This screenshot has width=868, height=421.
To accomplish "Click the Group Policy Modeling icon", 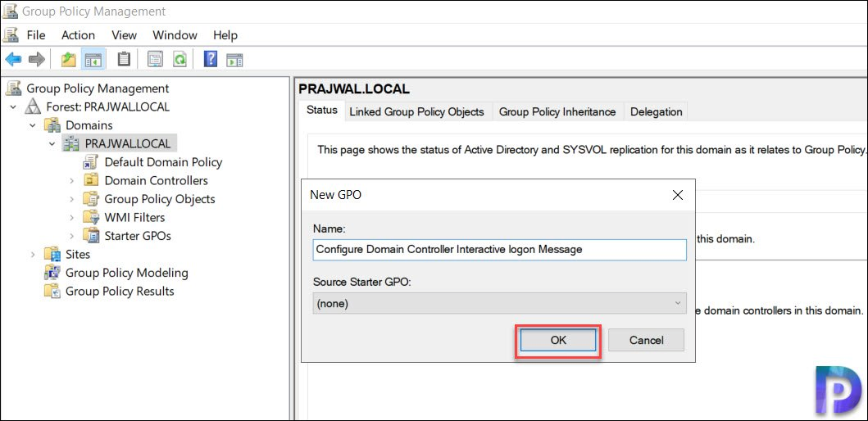I will 52,273.
